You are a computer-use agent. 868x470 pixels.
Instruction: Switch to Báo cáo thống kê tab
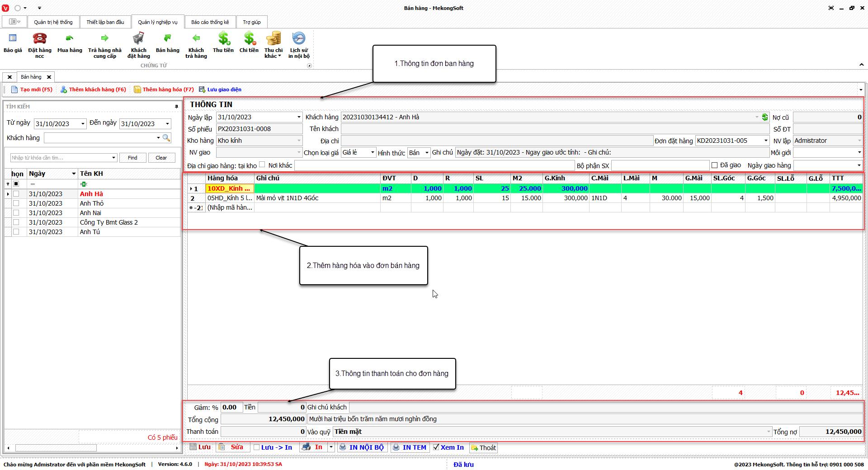coord(210,22)
